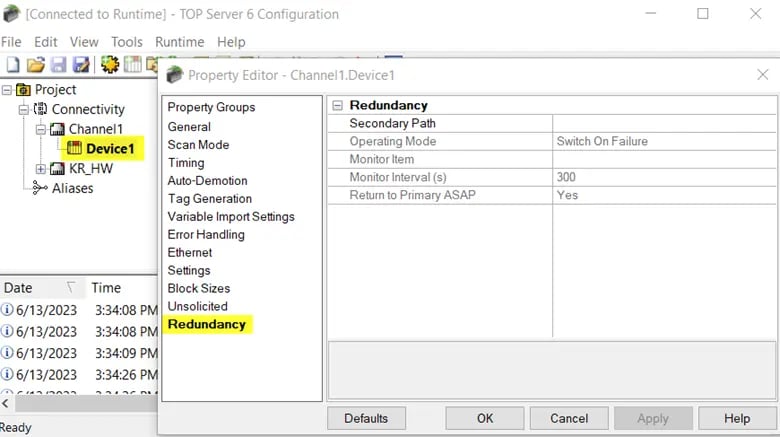
Task: Open the Help menu
Action: click(x=231, y=42)
